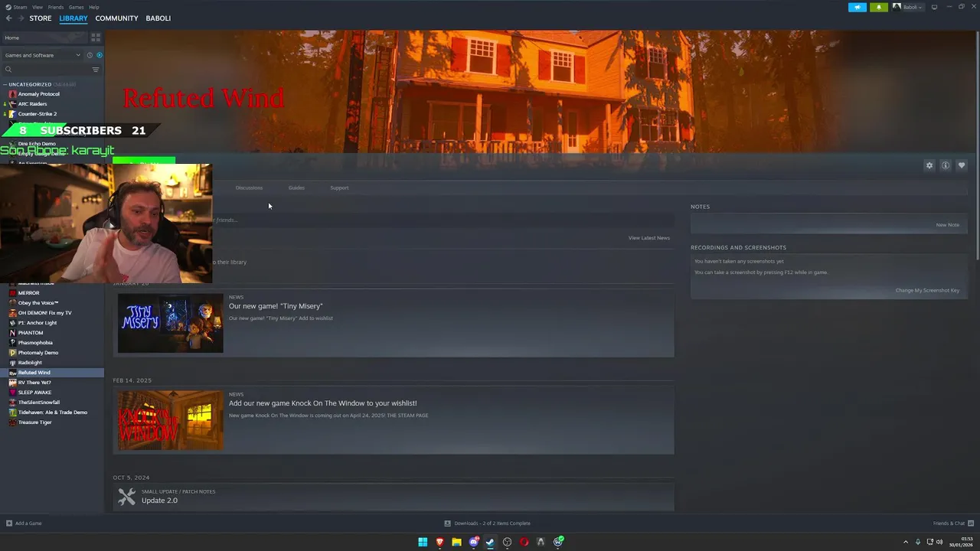Click Add a Game at bottom left
Screen dimensions: 980x551
pos(24,523)
